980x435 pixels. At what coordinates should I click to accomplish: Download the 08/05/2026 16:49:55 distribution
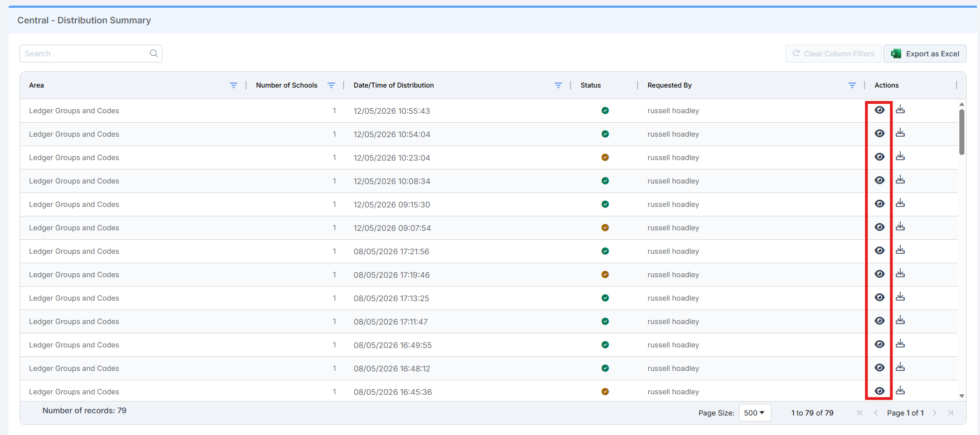tap(900, 344)
